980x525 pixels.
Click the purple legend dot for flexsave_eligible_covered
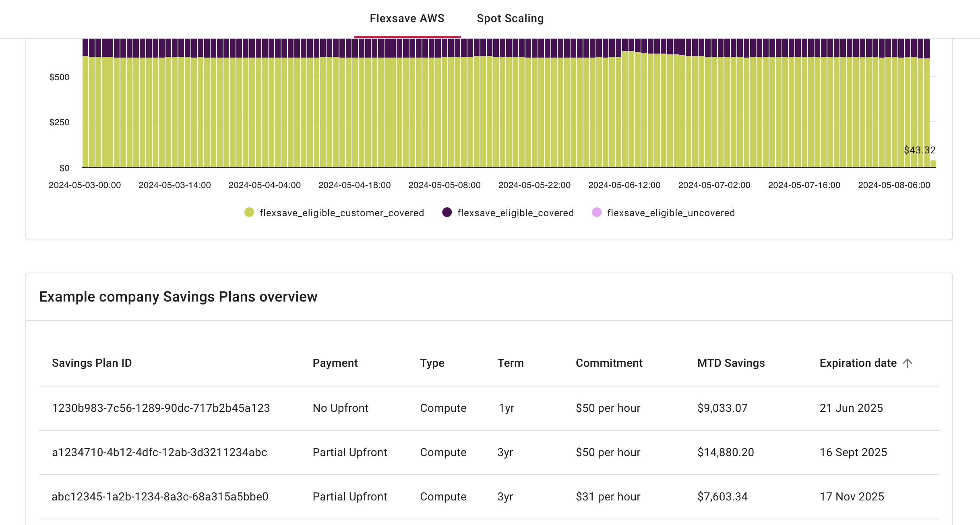coord(447,213)
